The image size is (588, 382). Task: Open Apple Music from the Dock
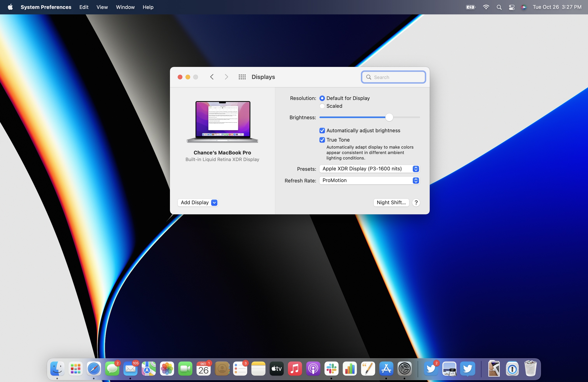pos(295,369)
